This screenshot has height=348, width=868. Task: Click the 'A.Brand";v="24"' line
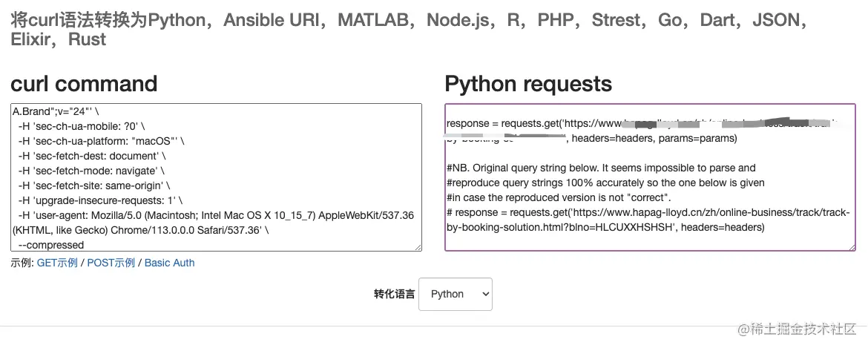tap(56, 111)
